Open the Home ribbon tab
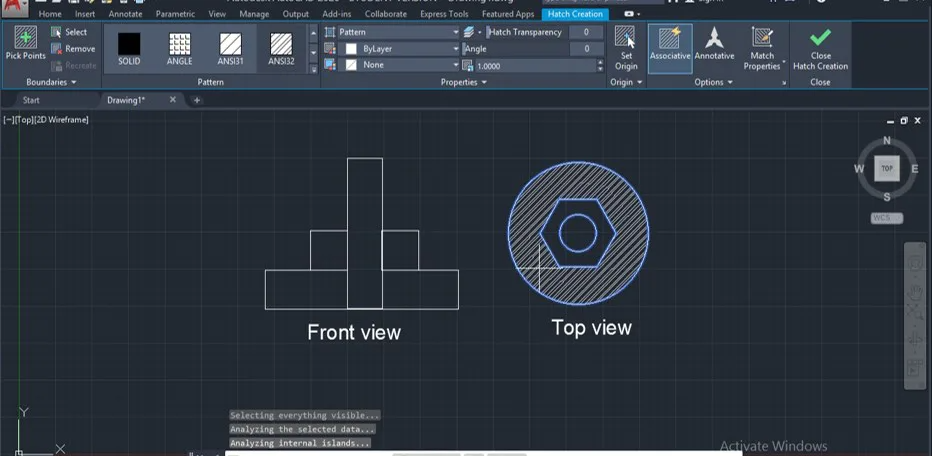The width and height of the screenshot is (932, 456). pyautogui.click(x=50, y=14)
